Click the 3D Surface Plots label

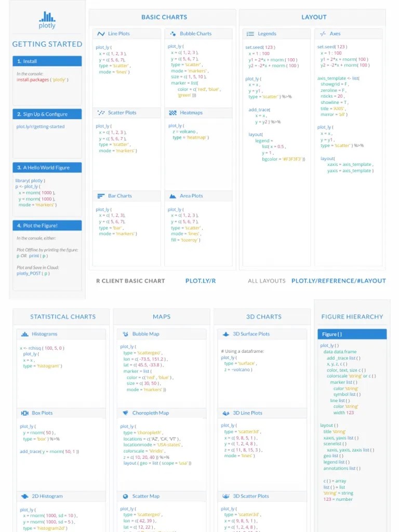[251, 334]
